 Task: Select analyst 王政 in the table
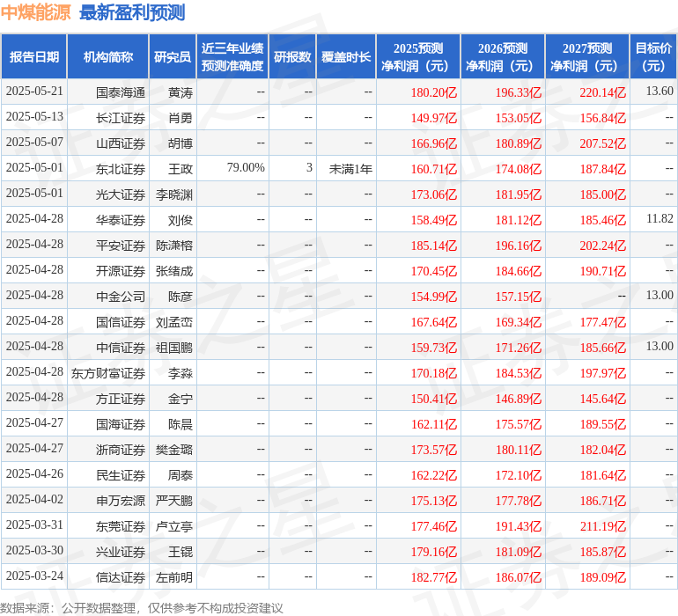[x=180, y=168]
